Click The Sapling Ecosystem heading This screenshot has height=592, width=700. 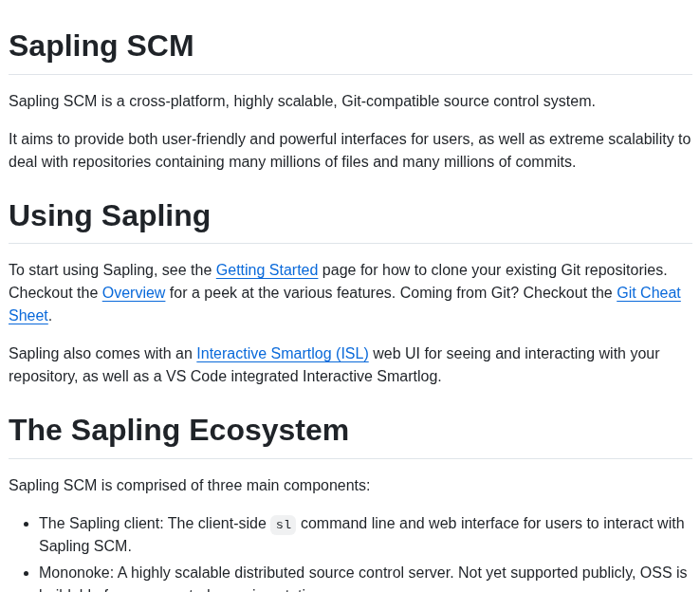tap(178, 431)
